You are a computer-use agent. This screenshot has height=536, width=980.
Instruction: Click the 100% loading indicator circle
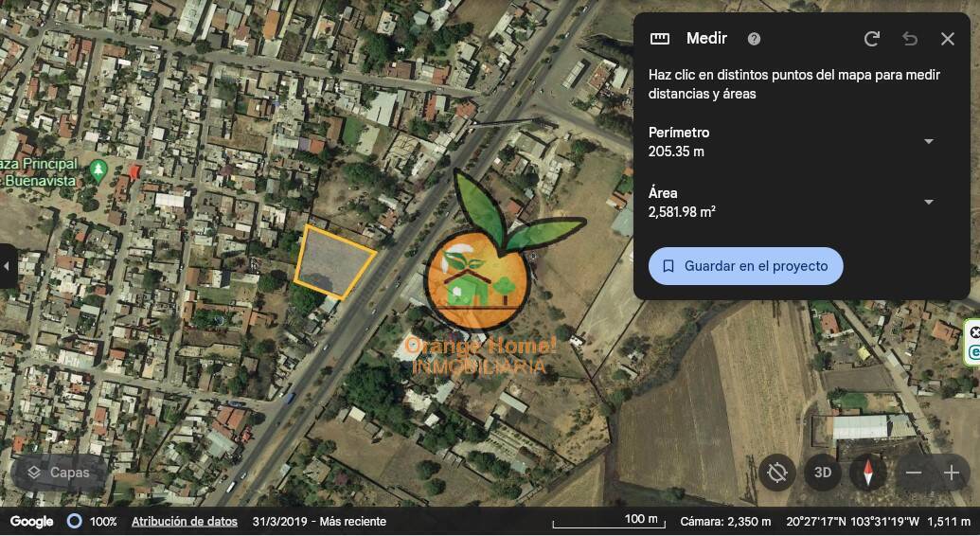(75, 521)
